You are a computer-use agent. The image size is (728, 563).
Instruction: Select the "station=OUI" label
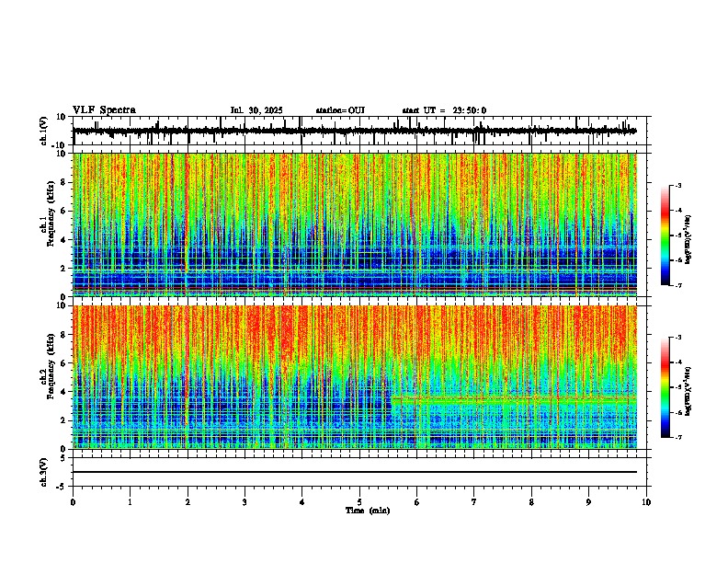(340, 110)
